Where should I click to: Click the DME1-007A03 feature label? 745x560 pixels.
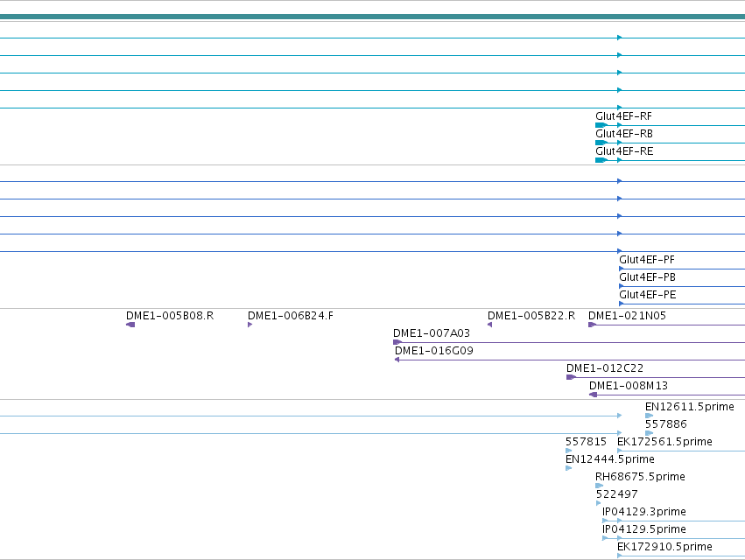(x=432, y=333)
